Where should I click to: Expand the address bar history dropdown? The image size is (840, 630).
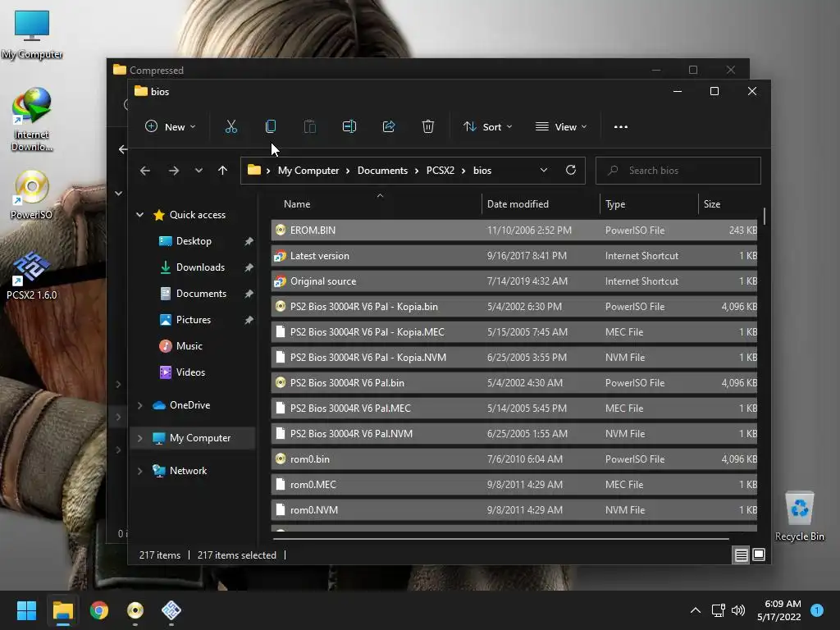point(544,171)
